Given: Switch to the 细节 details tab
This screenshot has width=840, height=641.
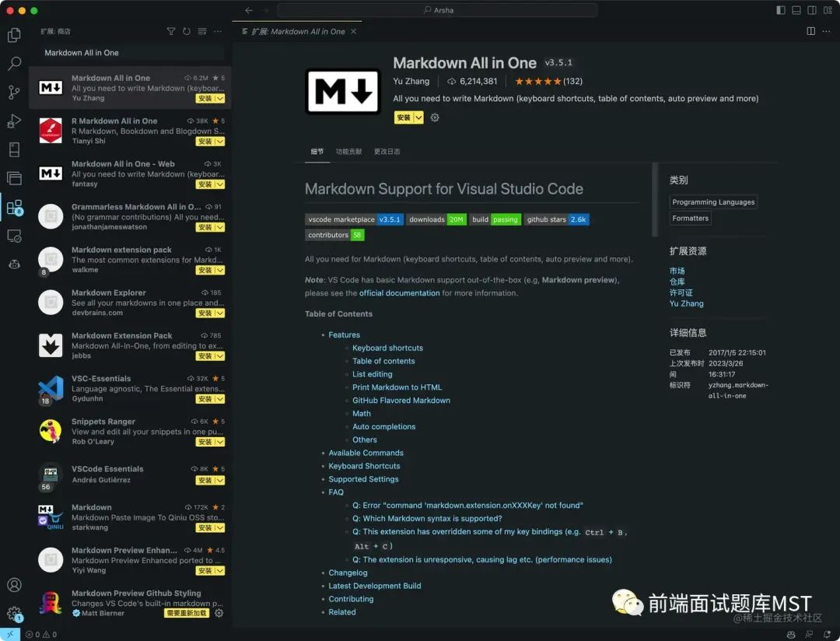Looking at the screenshot, I should click(x=317, y=152).
